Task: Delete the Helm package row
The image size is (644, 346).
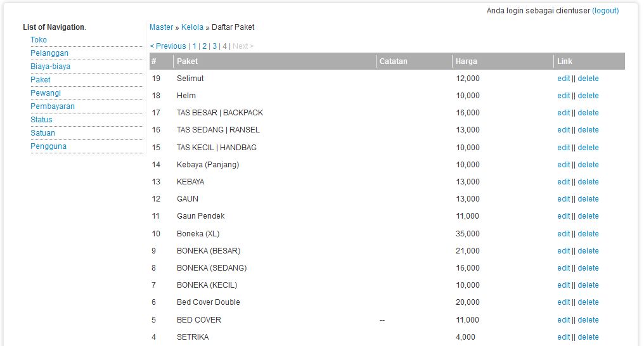Action: [x=588, y=96]
